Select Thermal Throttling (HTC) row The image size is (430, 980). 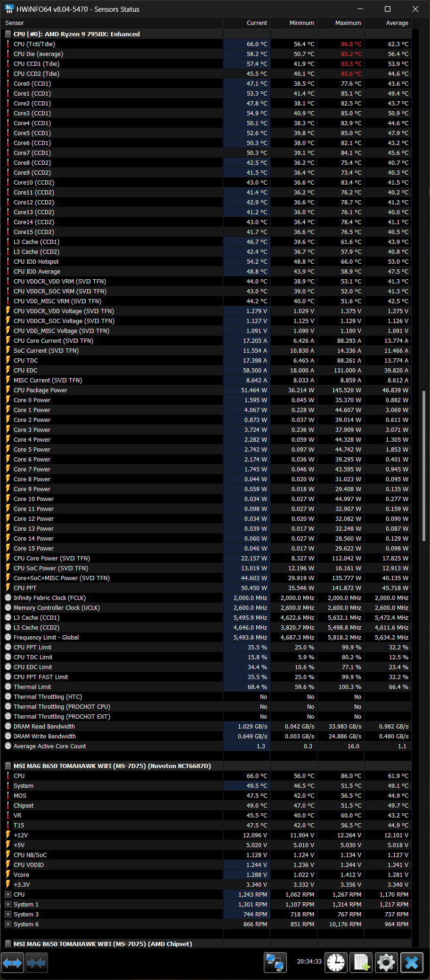tap(206, 697)
